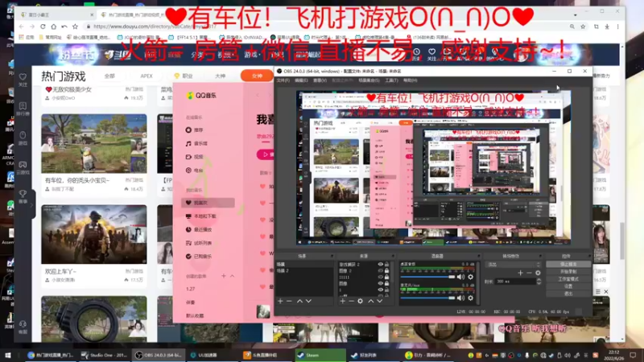Click 停止推流 button in OBS controls
Image resolution: width=644 pixels, height=362 pixels.
(568, 265)
